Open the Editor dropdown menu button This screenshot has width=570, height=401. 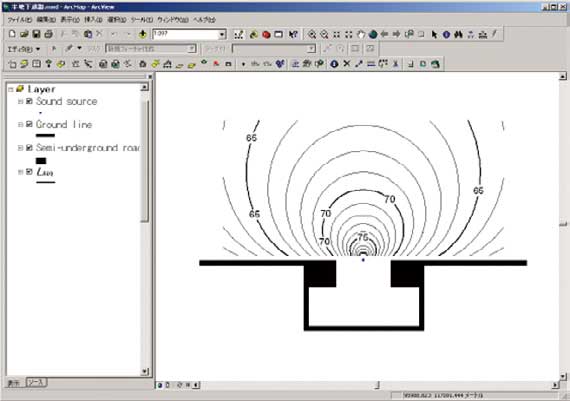(24, 49)
